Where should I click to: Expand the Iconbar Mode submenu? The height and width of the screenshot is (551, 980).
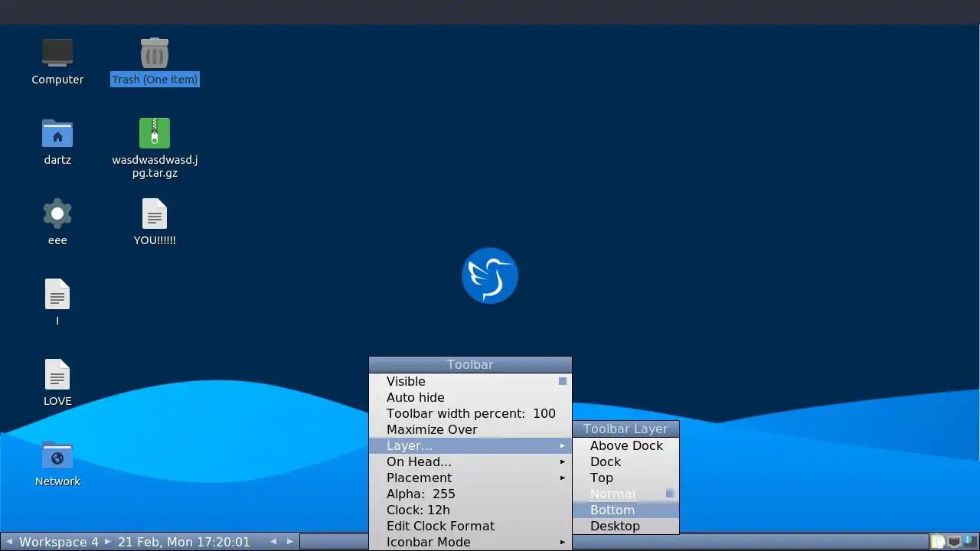470,542
